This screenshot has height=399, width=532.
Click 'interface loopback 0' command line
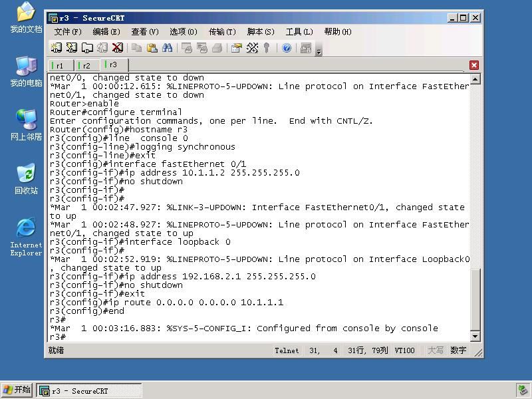coord(140,242)
